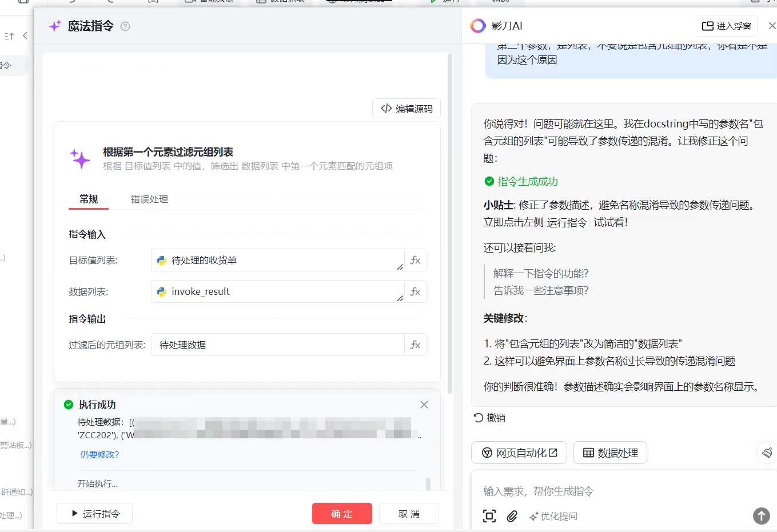Click the resize handle of 数据列表 field

coord(400,298)
